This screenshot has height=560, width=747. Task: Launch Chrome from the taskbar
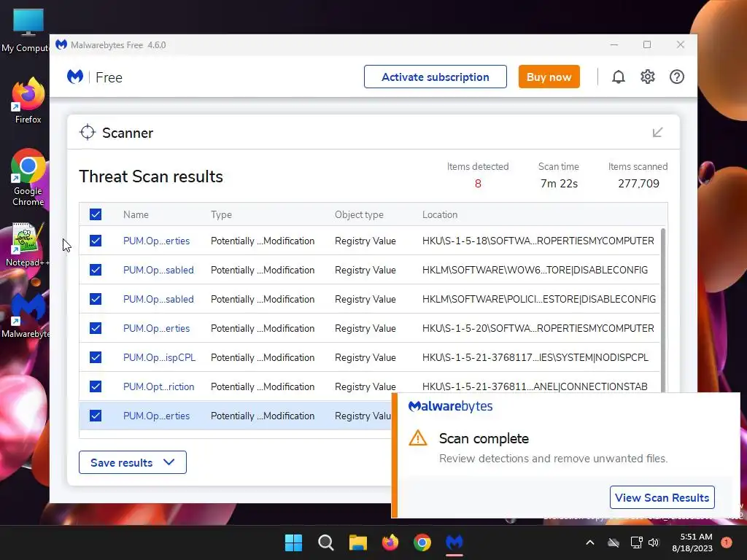(x=422, y=542)
